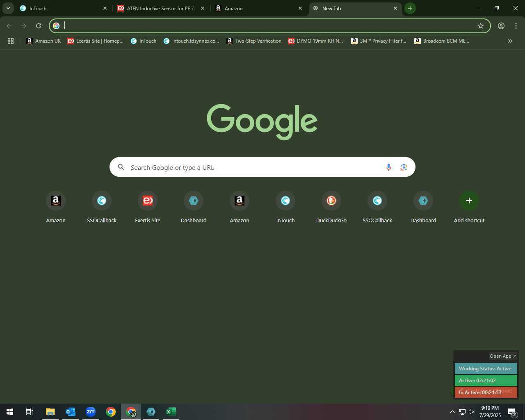525x420 pixels.
Task: Expand the hidden bookmarks chevron
Action: [510, 41]
